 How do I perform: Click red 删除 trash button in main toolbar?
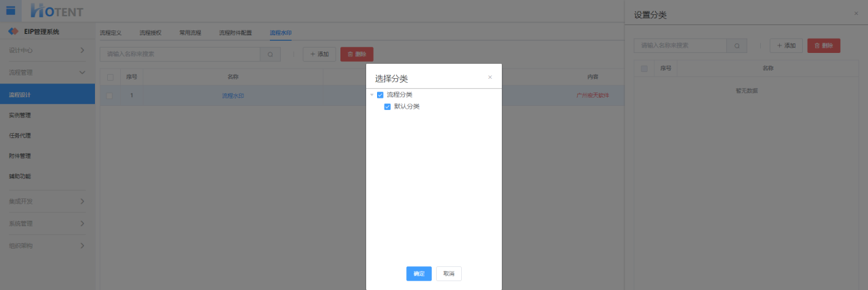pyautogui.click(x=357, y=54)
